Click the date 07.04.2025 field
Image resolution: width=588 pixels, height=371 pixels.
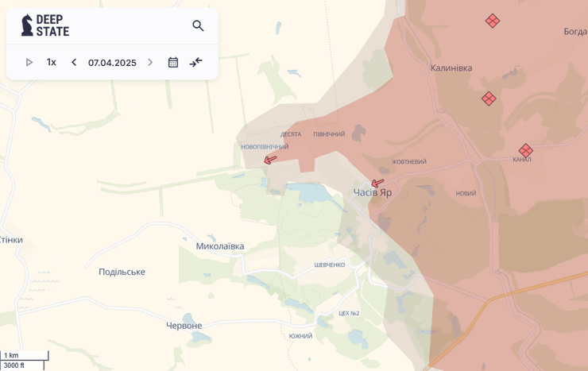pos(112,63)
